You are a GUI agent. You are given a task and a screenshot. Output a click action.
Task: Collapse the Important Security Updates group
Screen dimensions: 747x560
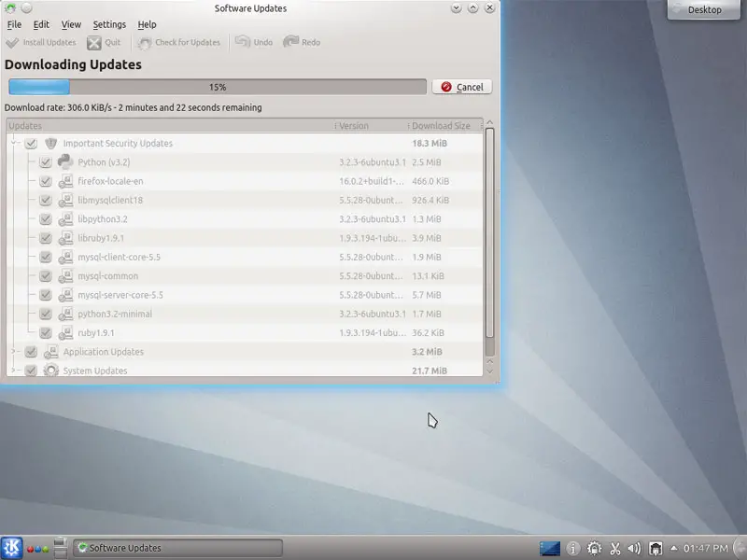click(14, 143)
